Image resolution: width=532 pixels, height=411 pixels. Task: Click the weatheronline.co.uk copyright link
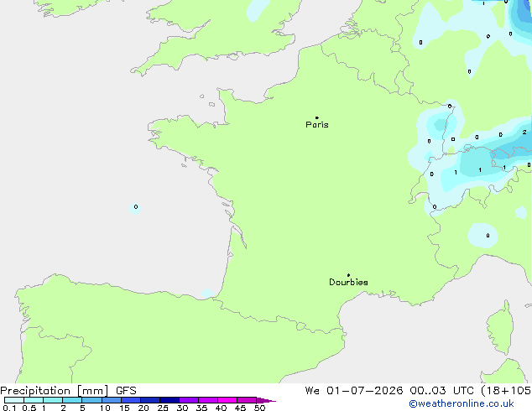[x=462, y=403]
